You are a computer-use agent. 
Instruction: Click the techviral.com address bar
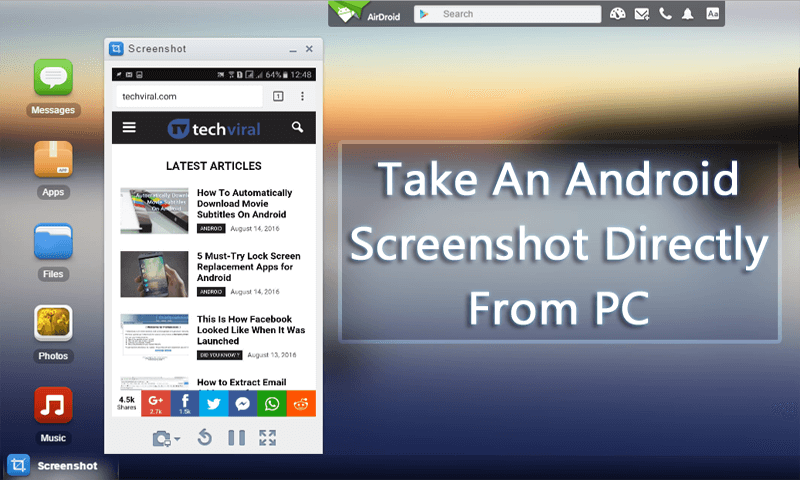[189, 96]
